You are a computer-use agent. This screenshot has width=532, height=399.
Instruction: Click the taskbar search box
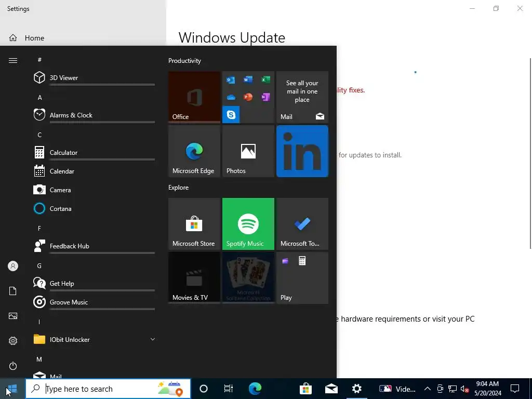pos(108,389)
